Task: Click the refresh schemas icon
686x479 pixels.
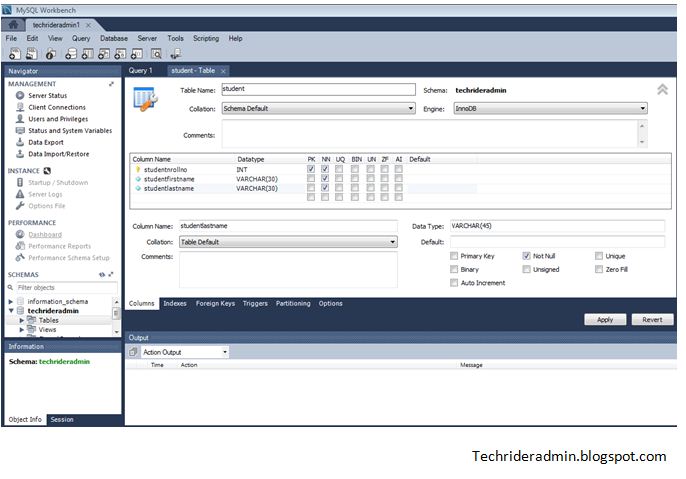Action: 102,275
